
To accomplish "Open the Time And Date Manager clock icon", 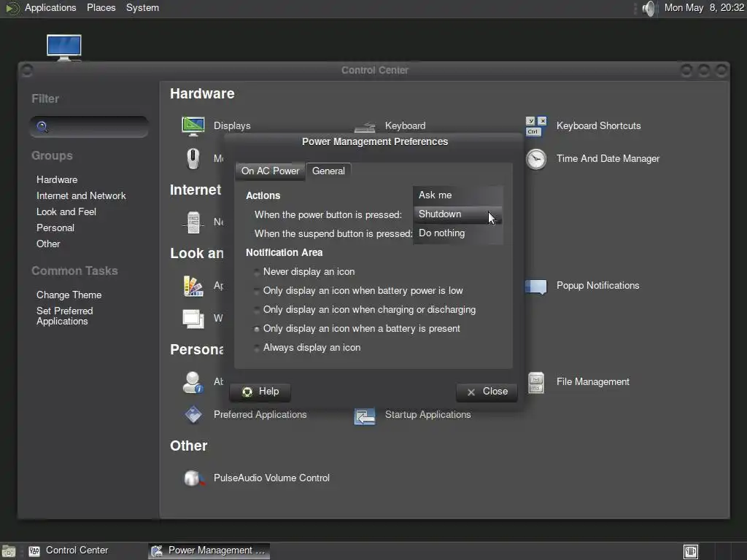I will pyautogui.click(x=536, y=159).
